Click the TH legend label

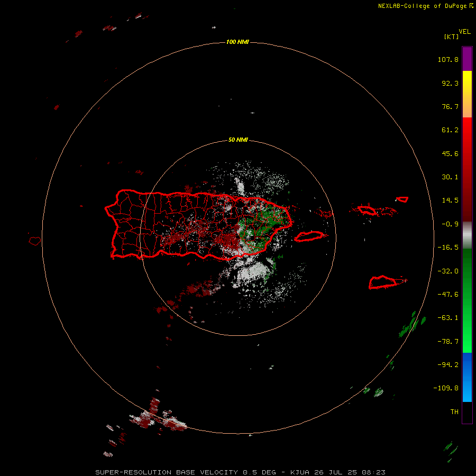point(454,412)
